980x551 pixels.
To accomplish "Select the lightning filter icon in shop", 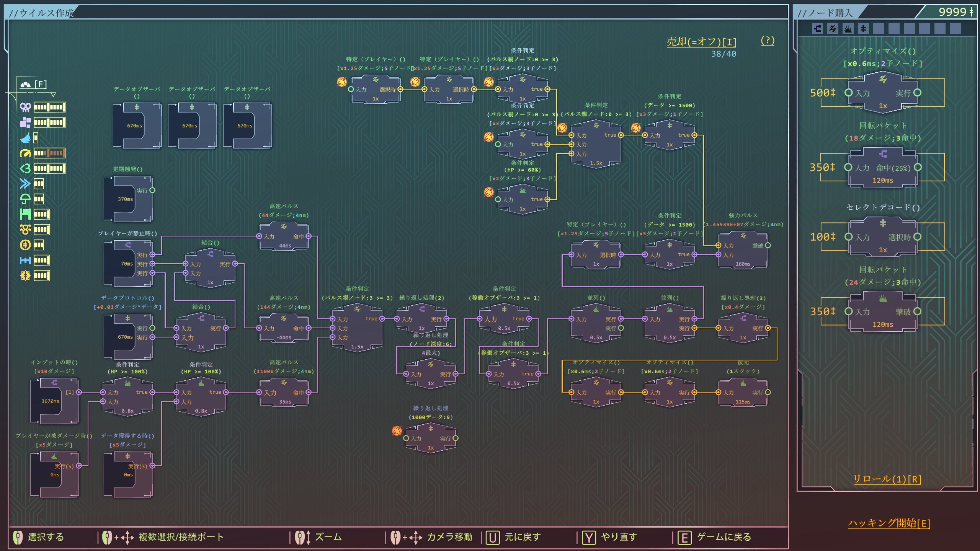I will pyautogui.click(x=833, y=29).
